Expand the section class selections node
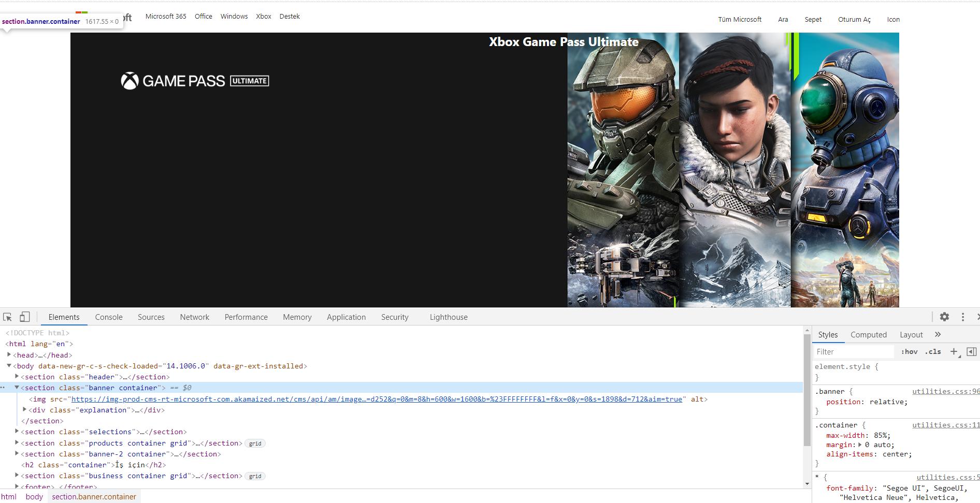 click(x=17, y=431)
